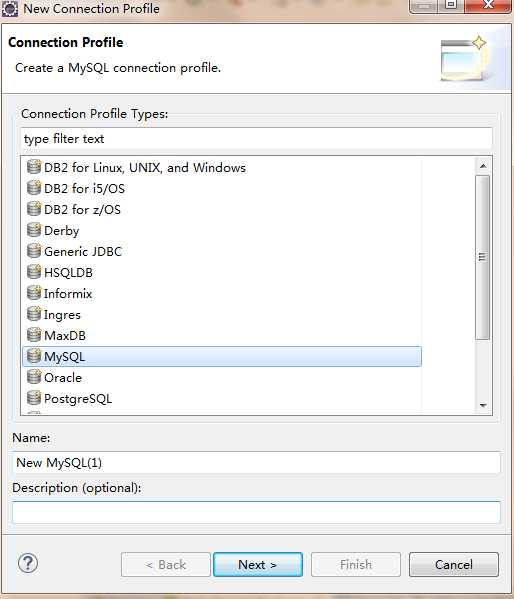Click the Eclipse icon in title bar
Image resolution: width=514 pixels, height=599 pixels.
click(10, 8)
